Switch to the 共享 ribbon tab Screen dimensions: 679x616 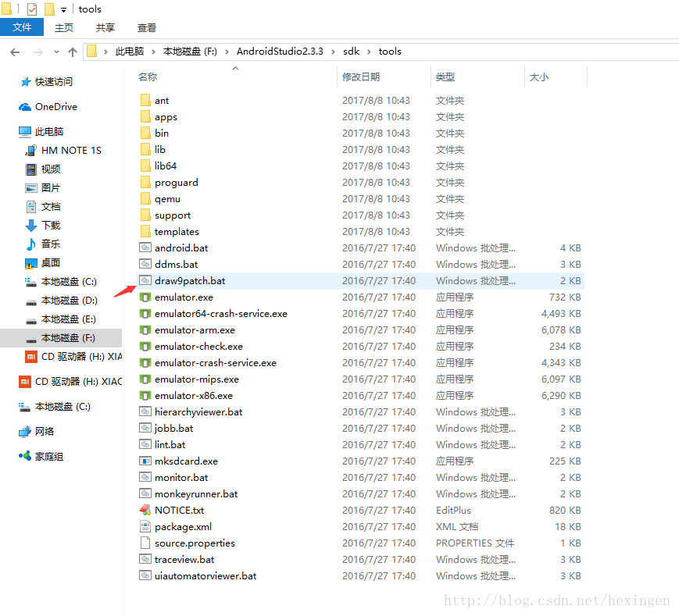(105, 27)
